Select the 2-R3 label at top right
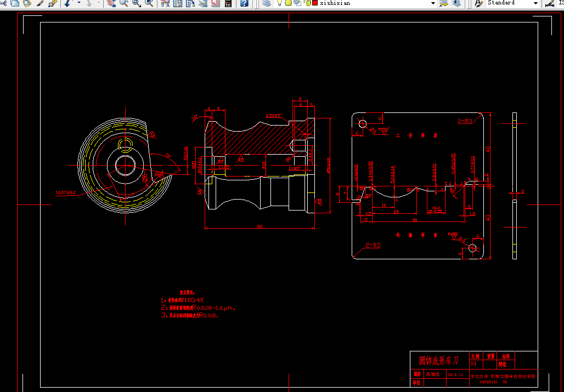This screenshot has width=564, height=392. click(x=465, y=121)
